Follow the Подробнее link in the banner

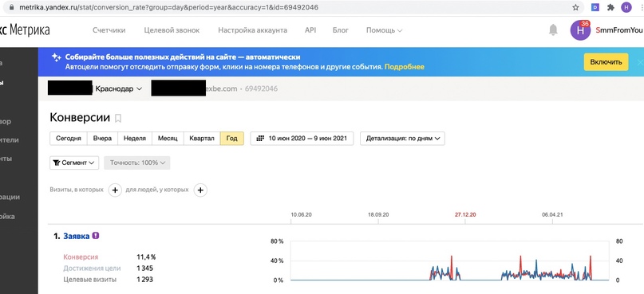click(404, 67)
